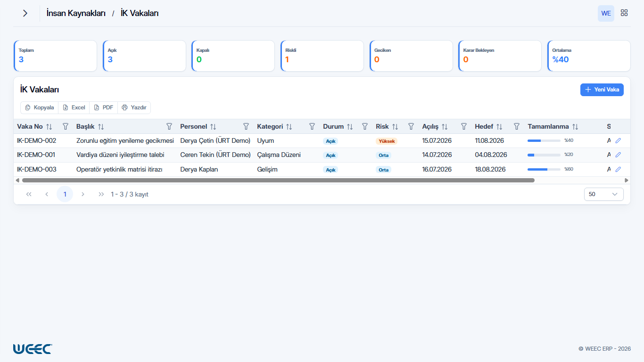Go to the previous page
This screenshot has height=362, width=644.
coord(47,194)
